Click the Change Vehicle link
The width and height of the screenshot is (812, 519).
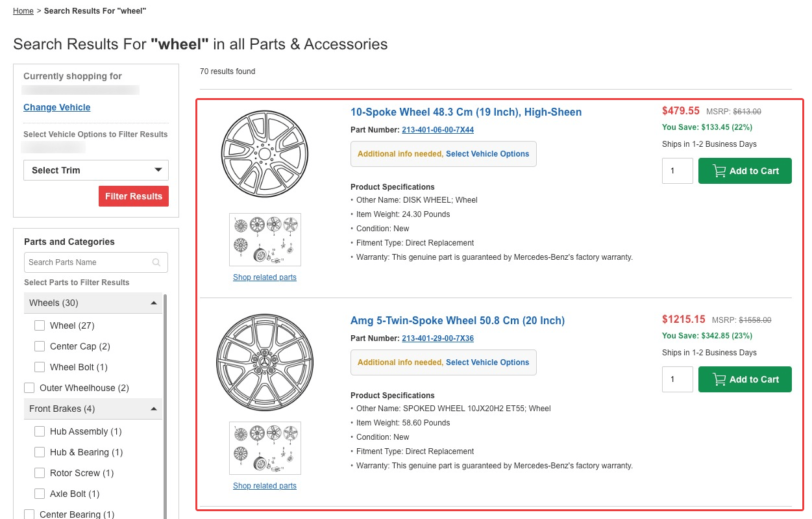coord(56,107)
